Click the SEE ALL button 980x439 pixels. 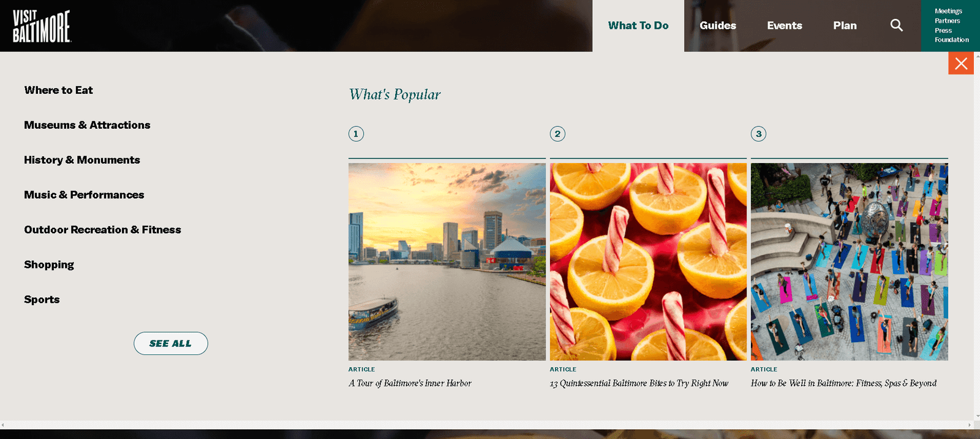pos(171,343)
